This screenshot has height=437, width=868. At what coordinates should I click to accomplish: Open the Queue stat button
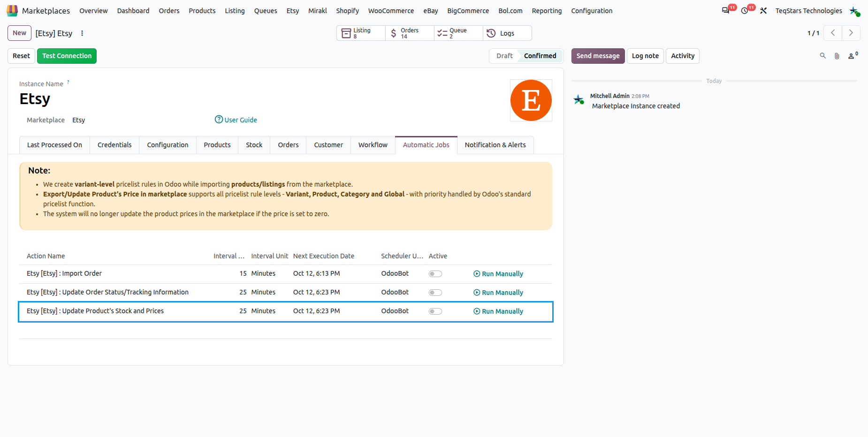point(458,33)
